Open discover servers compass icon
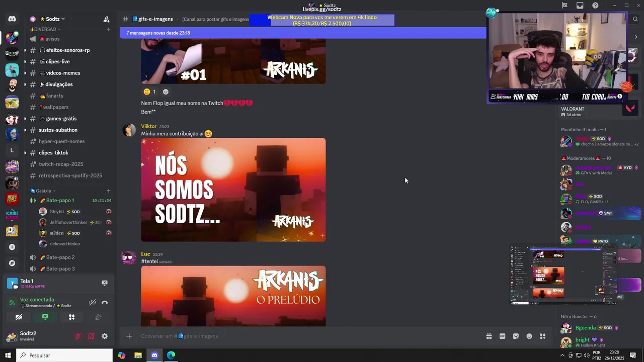 pyautogui.click(x=12, y=263)
